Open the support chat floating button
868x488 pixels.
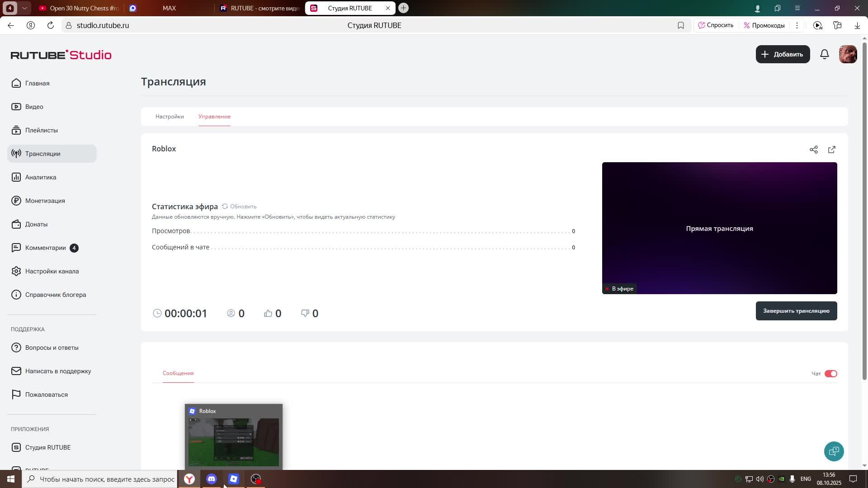[x=834, y=451]
